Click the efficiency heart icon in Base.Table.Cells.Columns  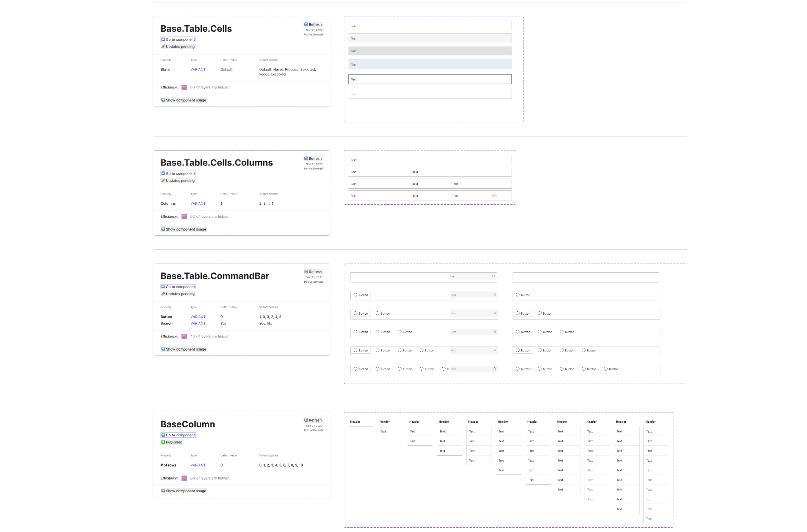184,217
